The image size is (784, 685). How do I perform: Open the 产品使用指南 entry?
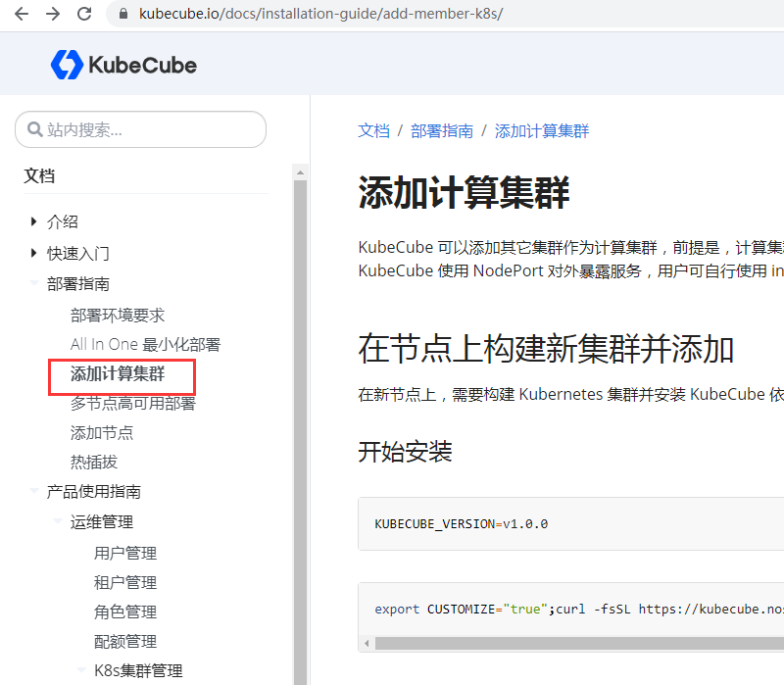click(93, 492)
